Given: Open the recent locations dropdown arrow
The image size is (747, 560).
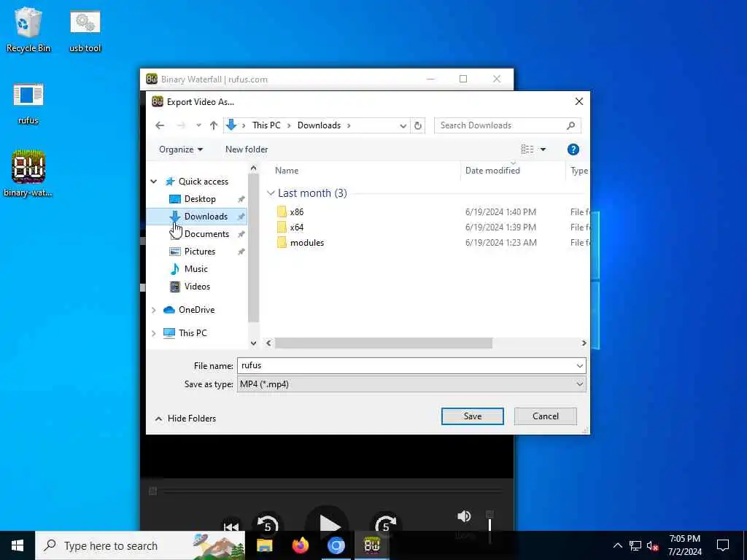Looking at the screenshot, I should (198, 125).
